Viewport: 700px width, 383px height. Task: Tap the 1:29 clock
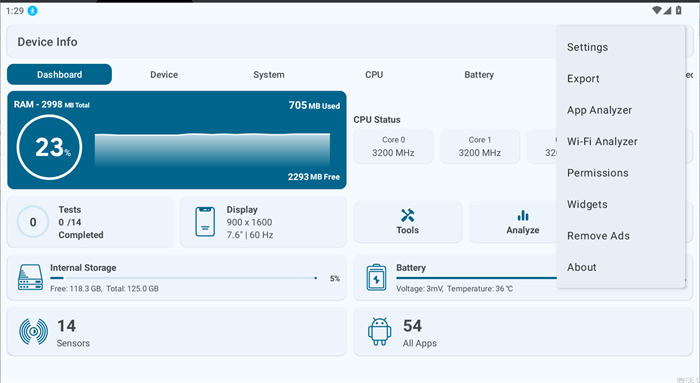tap(15, 11)
